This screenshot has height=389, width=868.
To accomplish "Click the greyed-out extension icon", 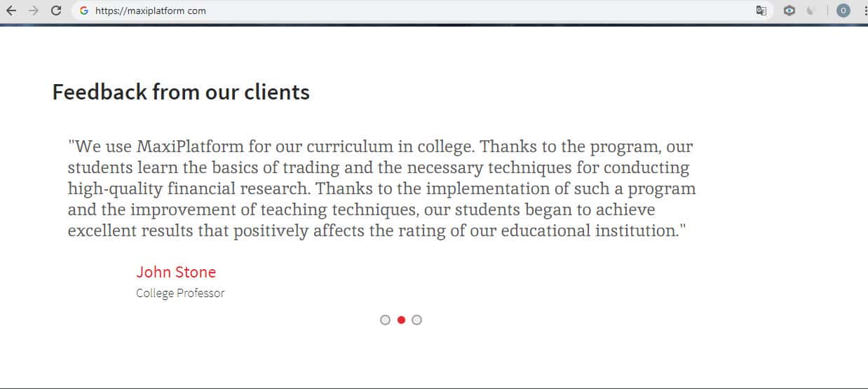I will [x=811, y=11].
